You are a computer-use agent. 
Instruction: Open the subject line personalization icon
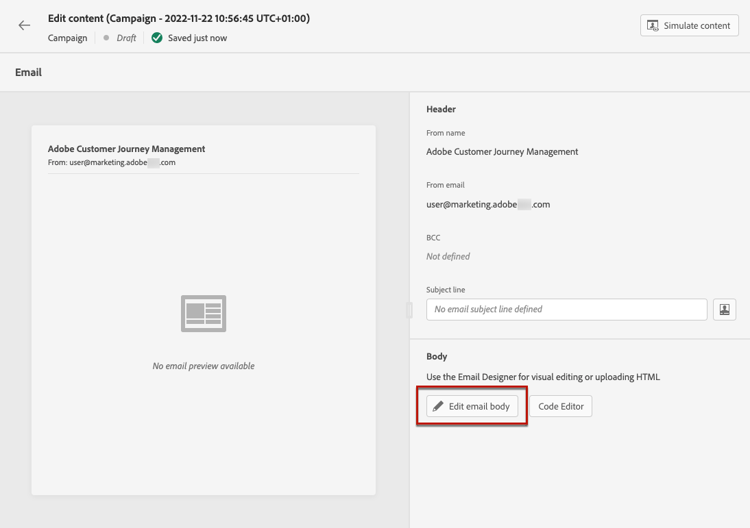click(x=724, y=309)
